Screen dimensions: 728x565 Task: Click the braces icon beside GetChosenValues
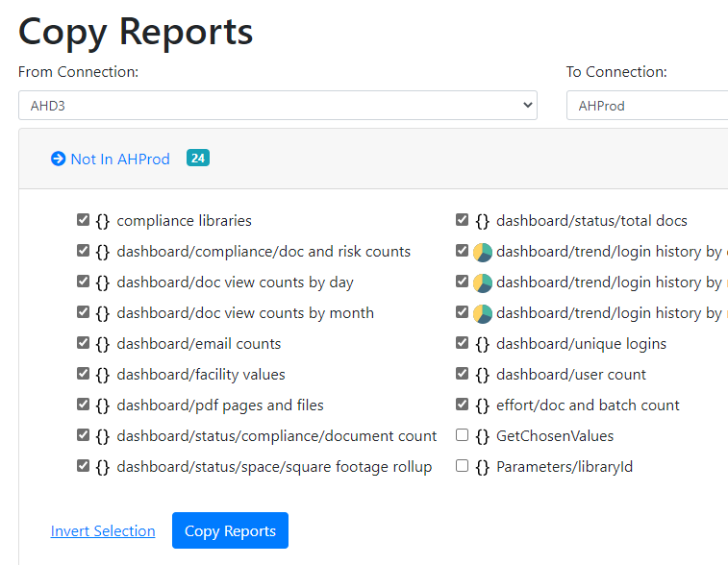point(483,436)
